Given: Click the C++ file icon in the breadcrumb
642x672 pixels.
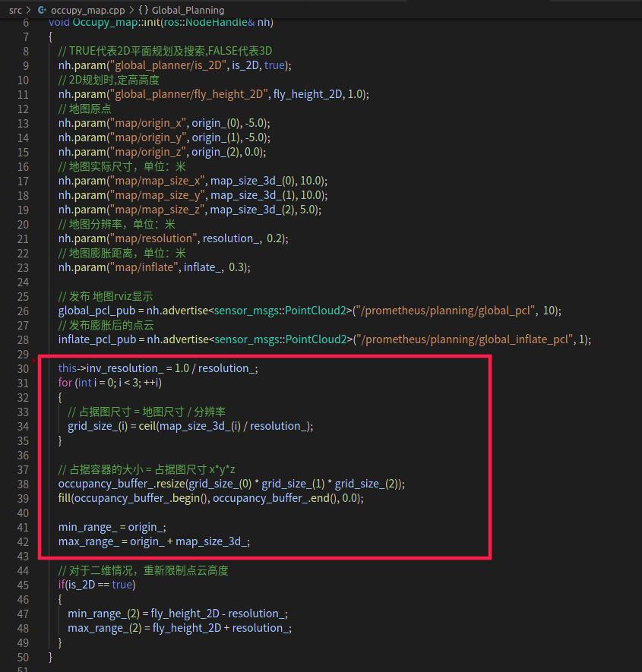Looking at the screenshot, I should (42, 10).
